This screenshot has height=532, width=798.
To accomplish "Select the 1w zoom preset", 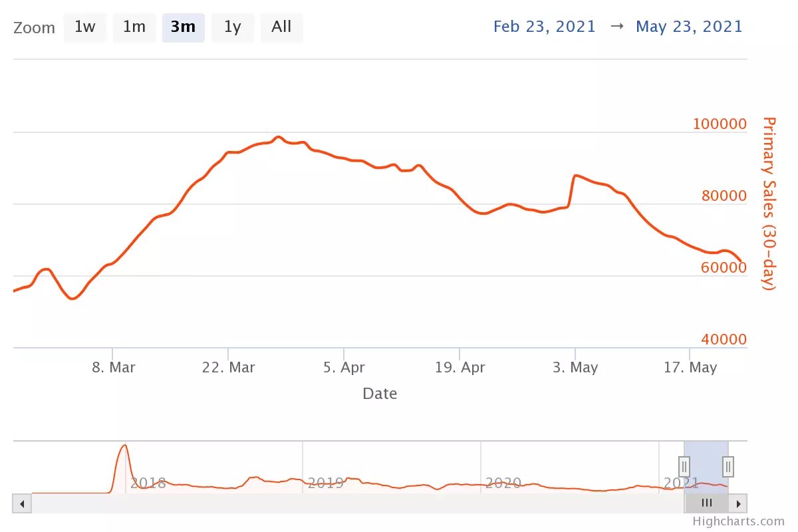I will [85, 27].
